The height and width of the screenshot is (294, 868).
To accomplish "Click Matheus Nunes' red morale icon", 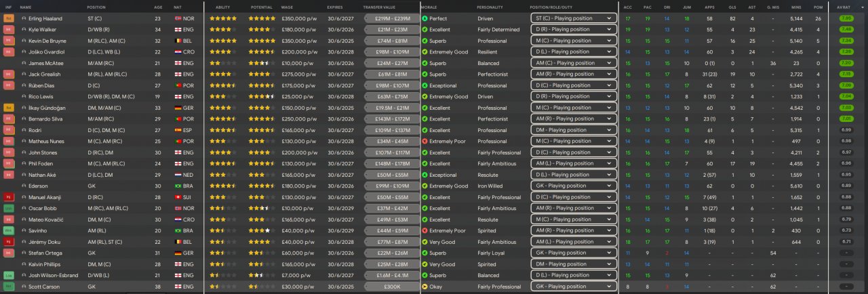I will click(425, 142).
